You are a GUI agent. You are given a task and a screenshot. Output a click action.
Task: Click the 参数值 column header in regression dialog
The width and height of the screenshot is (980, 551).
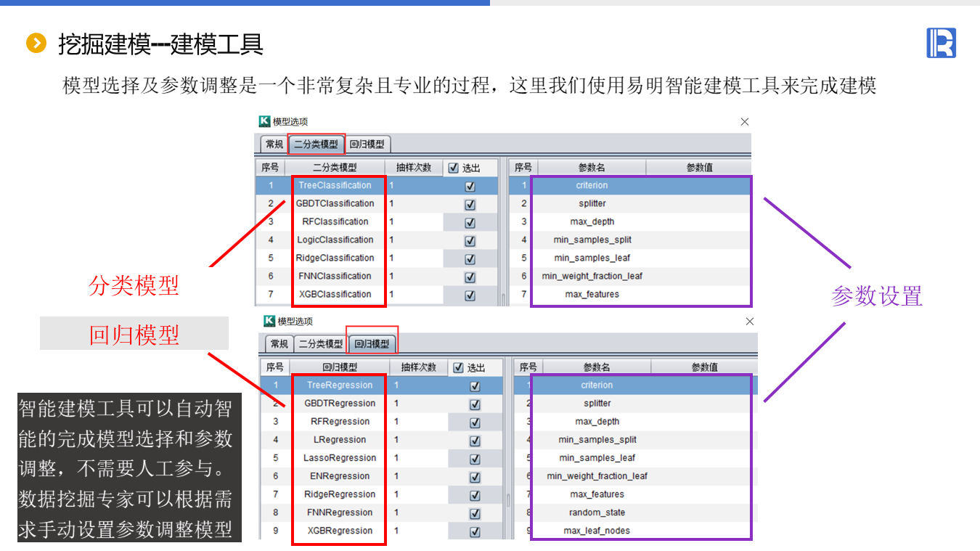tap(704, 367)
